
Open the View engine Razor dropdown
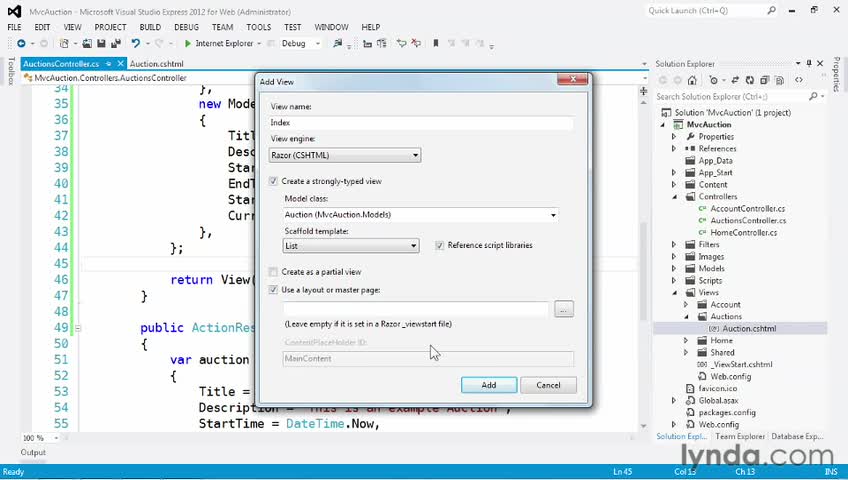point(344,155)
